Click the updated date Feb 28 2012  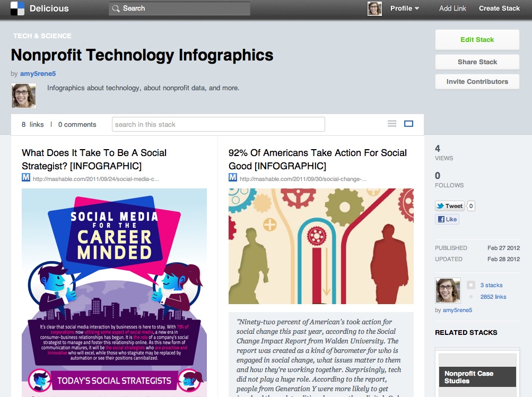point(503,259)
